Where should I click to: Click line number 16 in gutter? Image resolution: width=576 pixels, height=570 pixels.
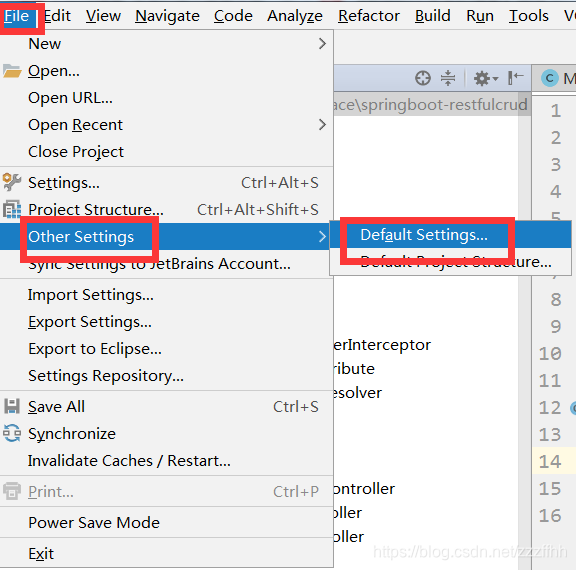(x=550, y=516)
